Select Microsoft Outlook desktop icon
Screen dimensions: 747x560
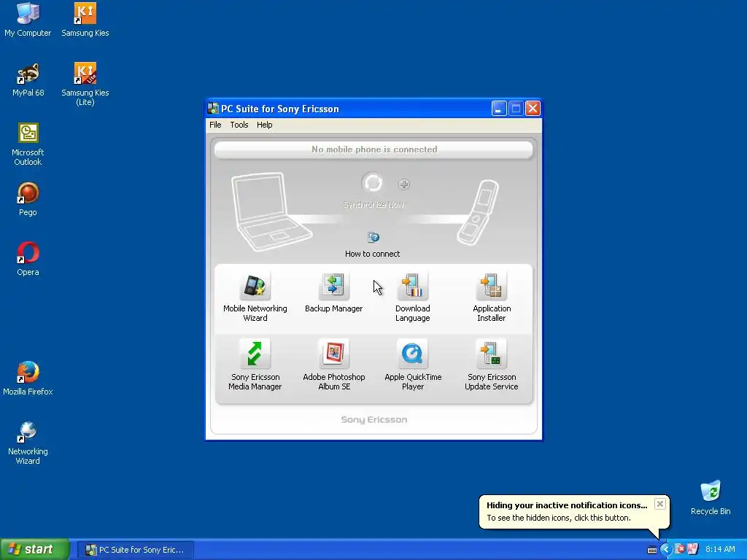(28, 144)
